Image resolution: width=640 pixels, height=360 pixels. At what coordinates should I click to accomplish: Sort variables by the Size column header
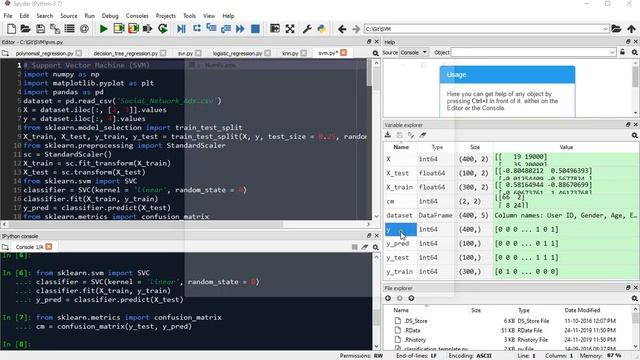click(x=475, y=147)
